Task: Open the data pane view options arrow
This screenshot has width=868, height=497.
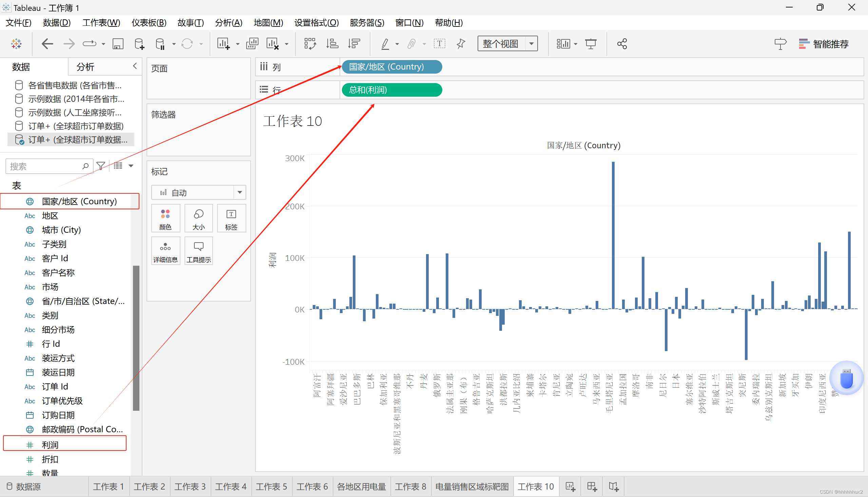Action: (131, 166)
